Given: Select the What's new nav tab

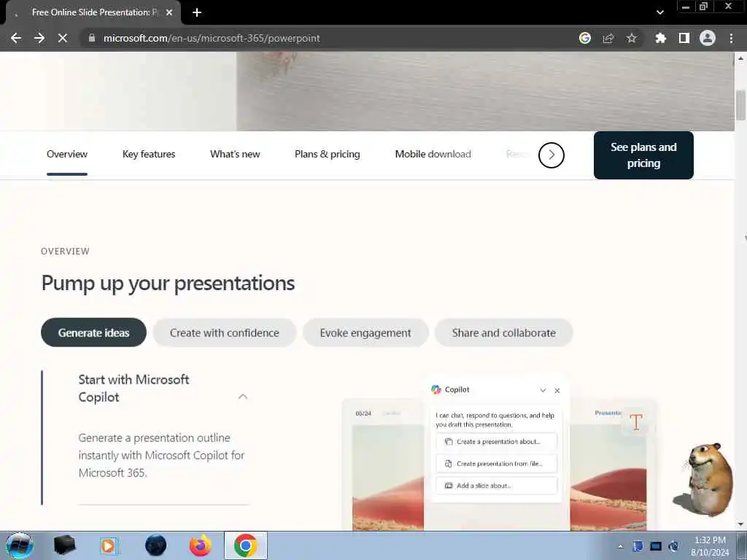Looking at the screenshot, I should (235, 155).
